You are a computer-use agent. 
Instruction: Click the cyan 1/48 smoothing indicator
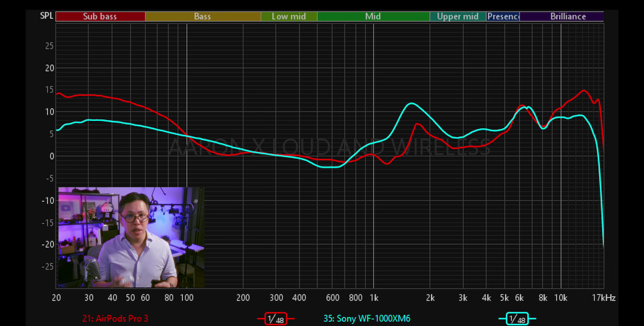(x=517, y=319)
